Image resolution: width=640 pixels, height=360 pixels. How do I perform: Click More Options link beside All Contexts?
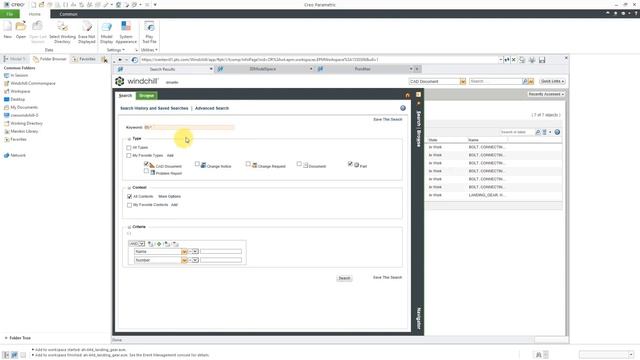pyautogui.click(x=169, y=196)
